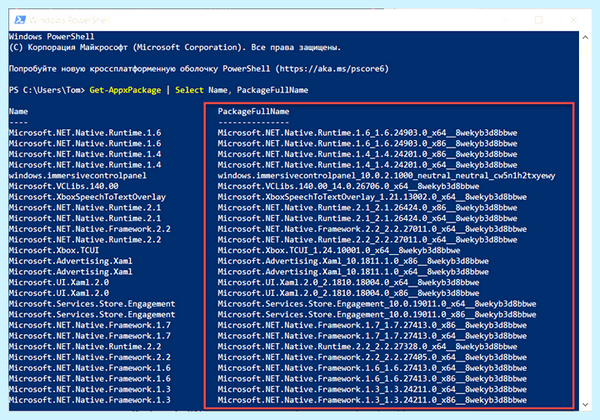Click full name Runtime.2.2_2.2.27328.0_x64
Viewport: 600px width, 420px height.
point(367,347)
